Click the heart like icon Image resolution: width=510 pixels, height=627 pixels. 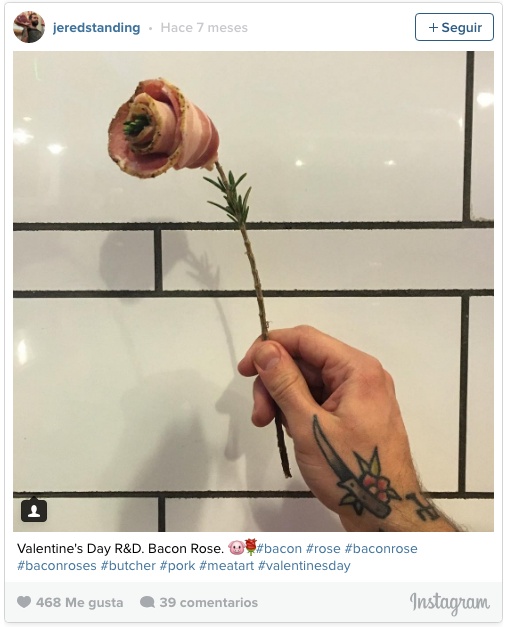click(x=24, y=602)
